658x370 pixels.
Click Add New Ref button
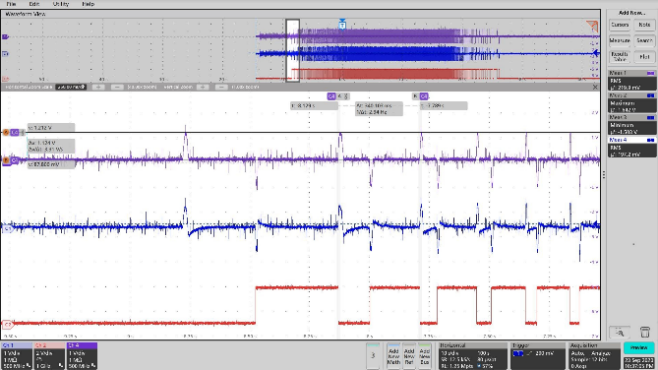[x=409, y=356]
